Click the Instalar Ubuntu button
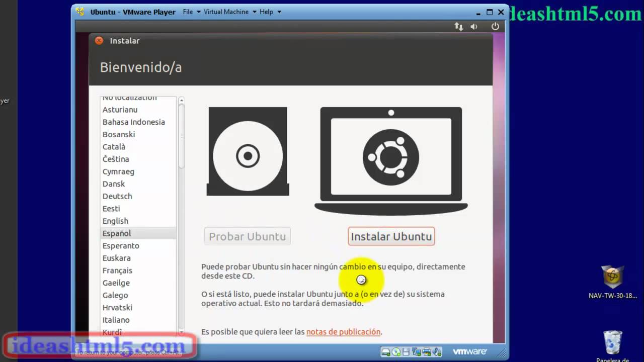 tap(391, 236)
